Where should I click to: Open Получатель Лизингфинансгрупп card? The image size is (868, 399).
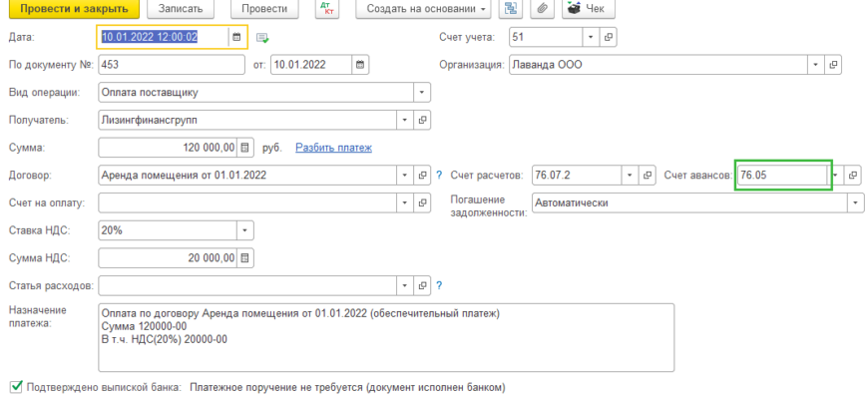tap(422, 120)
